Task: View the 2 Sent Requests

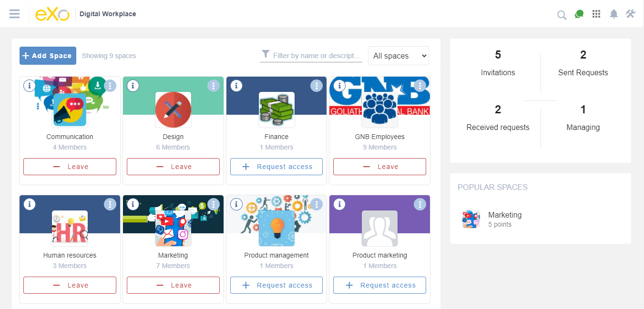Action: click(583, 63)
